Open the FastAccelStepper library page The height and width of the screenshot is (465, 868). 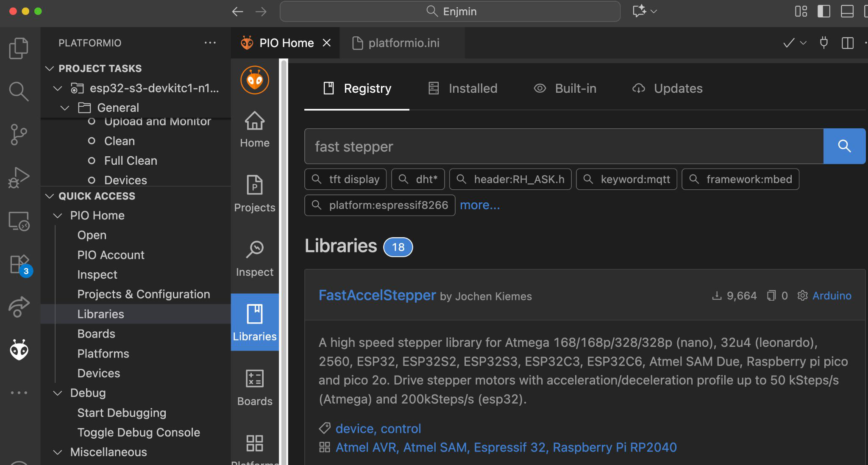(x=377, y=295)
